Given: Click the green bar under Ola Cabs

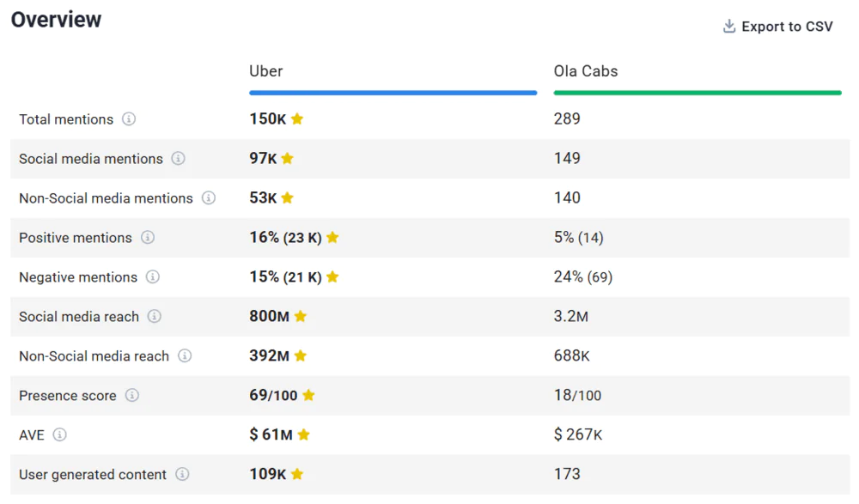Looking at the screenshot, I should coord(697,93).
